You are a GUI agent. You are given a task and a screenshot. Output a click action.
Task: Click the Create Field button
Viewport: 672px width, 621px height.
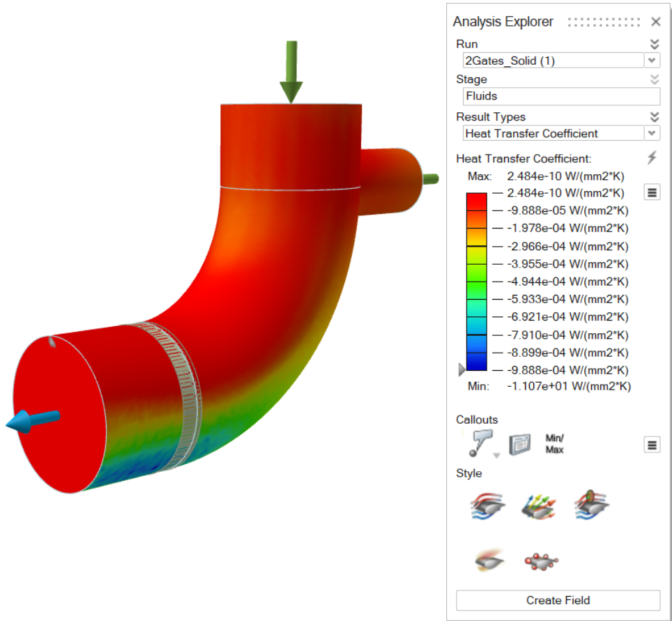pos(558,600)
